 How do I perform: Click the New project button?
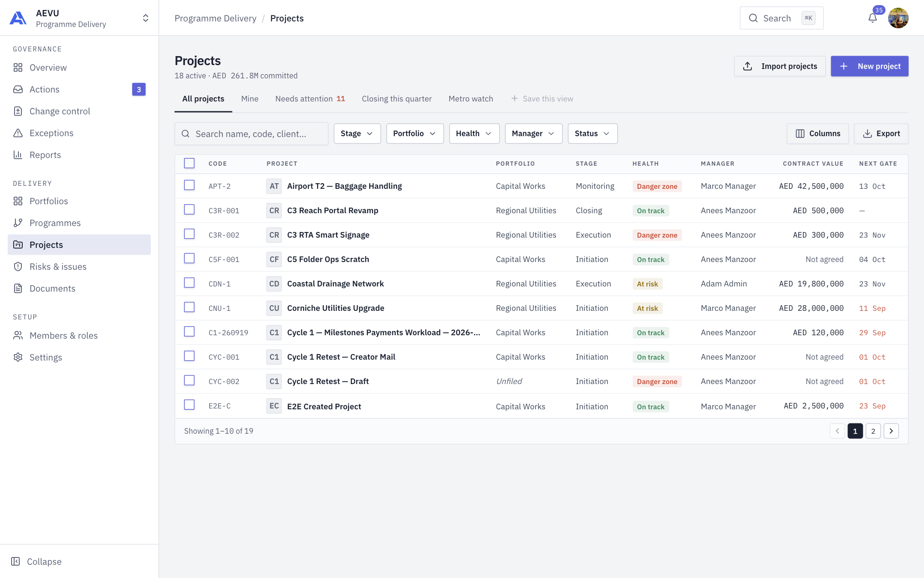[x=869, y=66]
